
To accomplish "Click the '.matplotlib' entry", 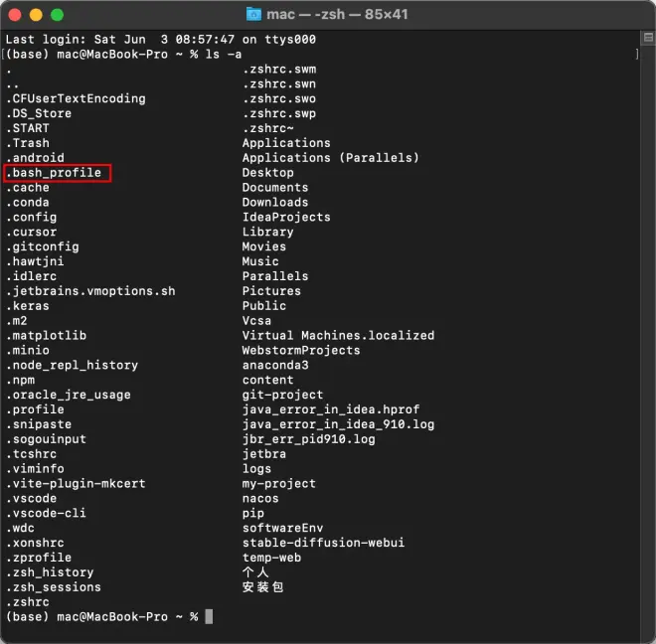I will [46, 336].
